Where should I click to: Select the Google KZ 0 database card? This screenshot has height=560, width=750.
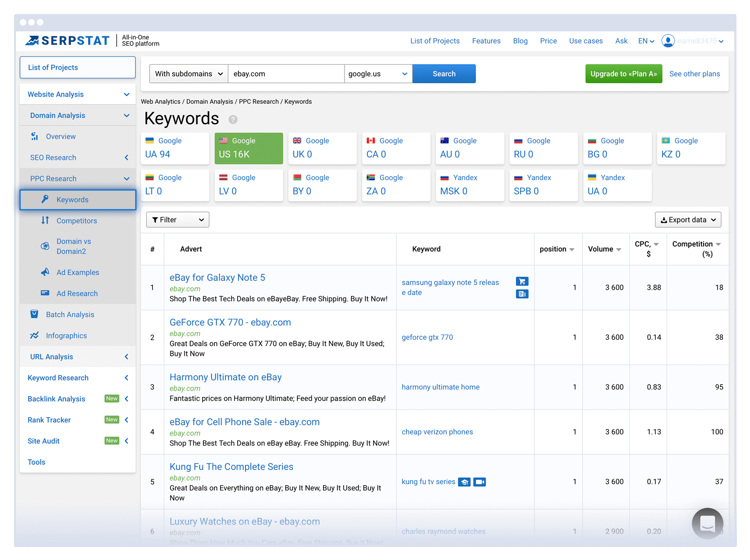click(691, 148)
